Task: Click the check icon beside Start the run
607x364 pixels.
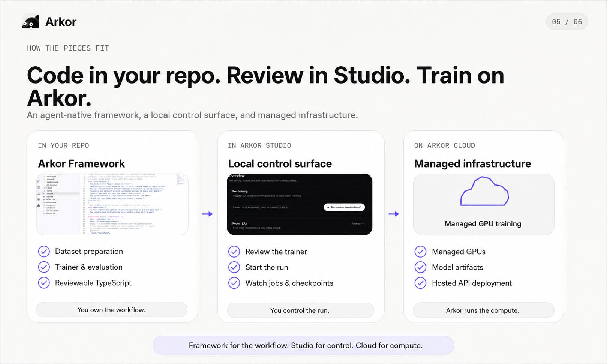Action: [x=234, y=267]
